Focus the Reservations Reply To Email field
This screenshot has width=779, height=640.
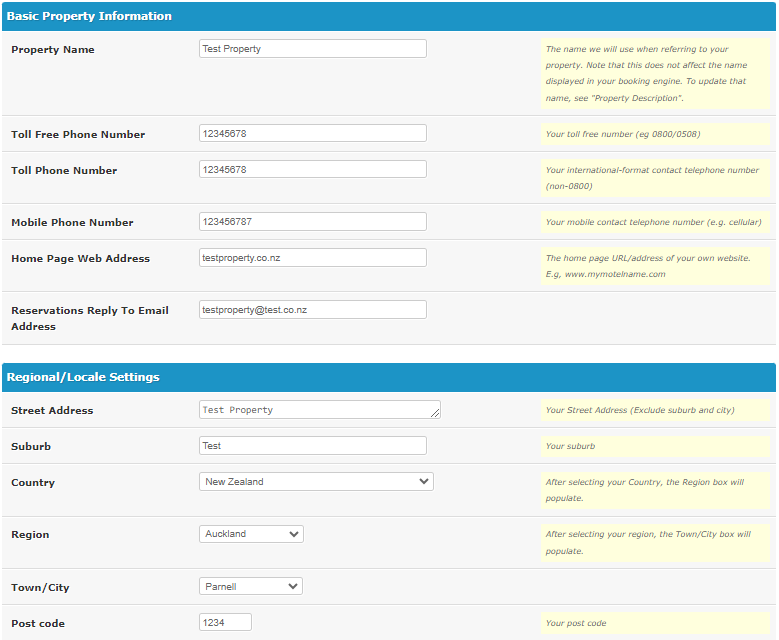click(312, 310)
